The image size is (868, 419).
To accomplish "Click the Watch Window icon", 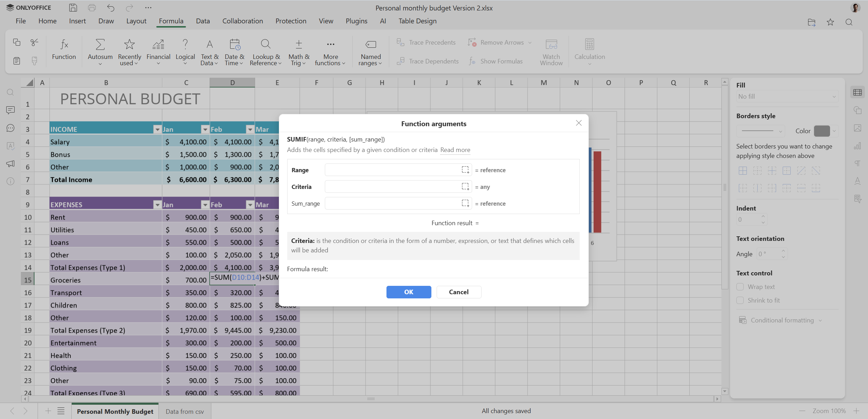I will (x=551, y=44).
